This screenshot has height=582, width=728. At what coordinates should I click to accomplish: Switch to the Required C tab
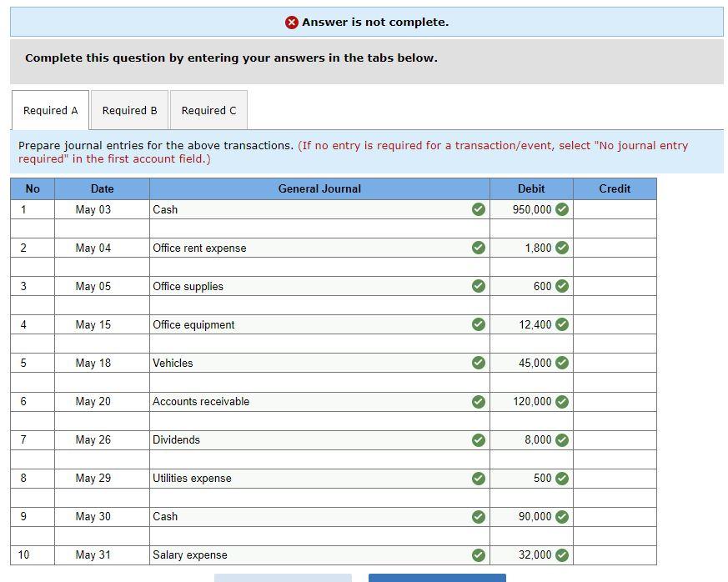coord(208,109)
